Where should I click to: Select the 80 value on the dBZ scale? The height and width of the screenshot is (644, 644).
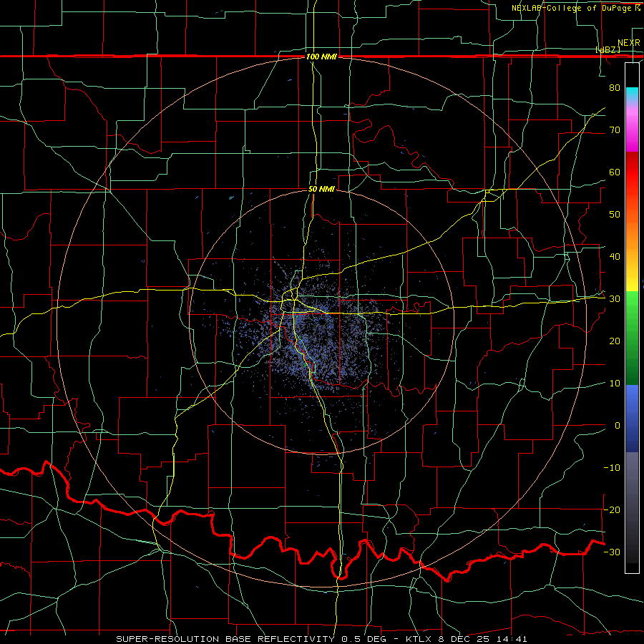tap(615, 87)
